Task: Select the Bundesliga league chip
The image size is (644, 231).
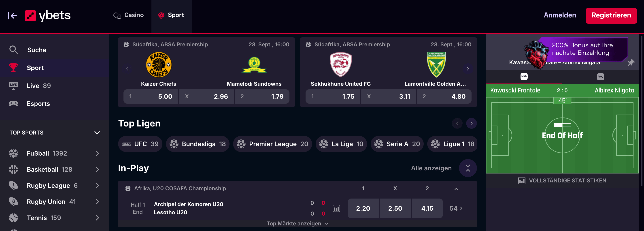Action: pos(198,144)
